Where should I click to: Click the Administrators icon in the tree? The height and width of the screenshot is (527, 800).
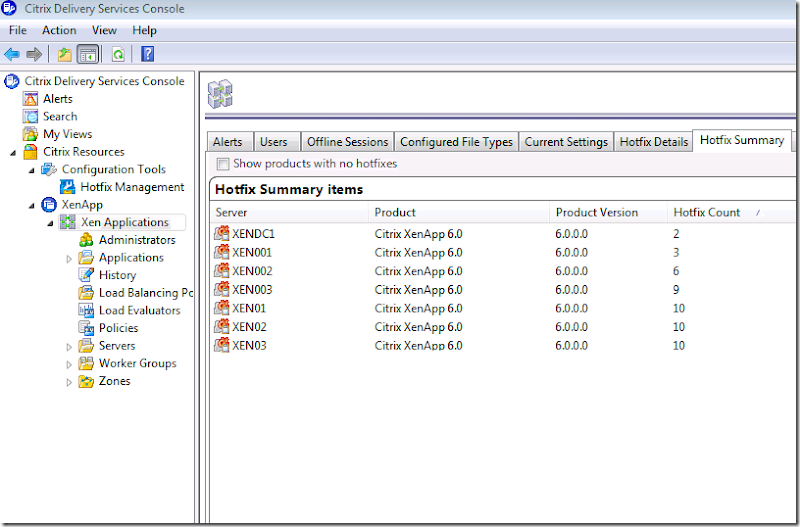(86, 240)
